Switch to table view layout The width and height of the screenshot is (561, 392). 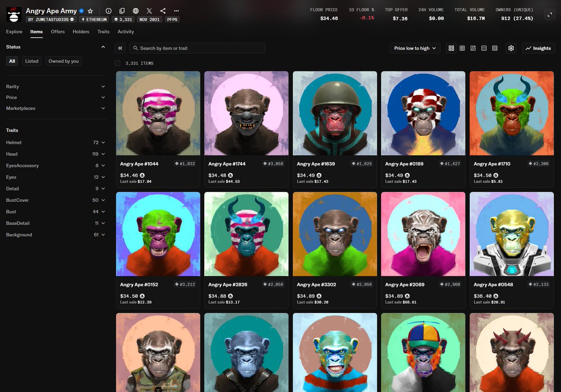pos(495,48)
